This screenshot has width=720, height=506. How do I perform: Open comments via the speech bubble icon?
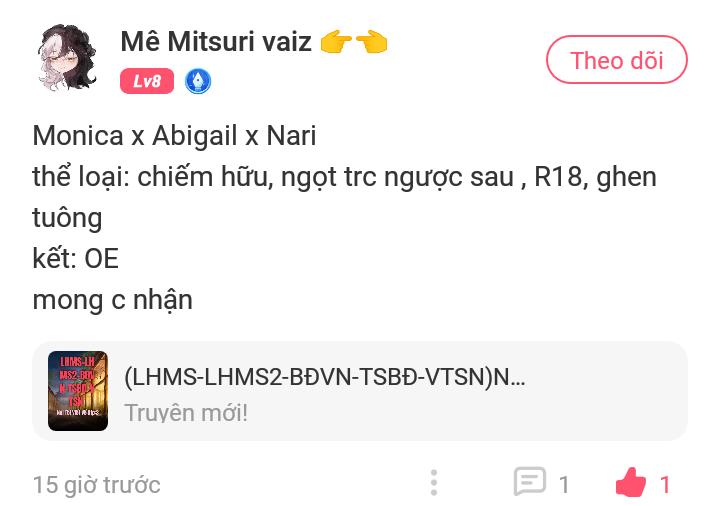click(x=530, y=481)
